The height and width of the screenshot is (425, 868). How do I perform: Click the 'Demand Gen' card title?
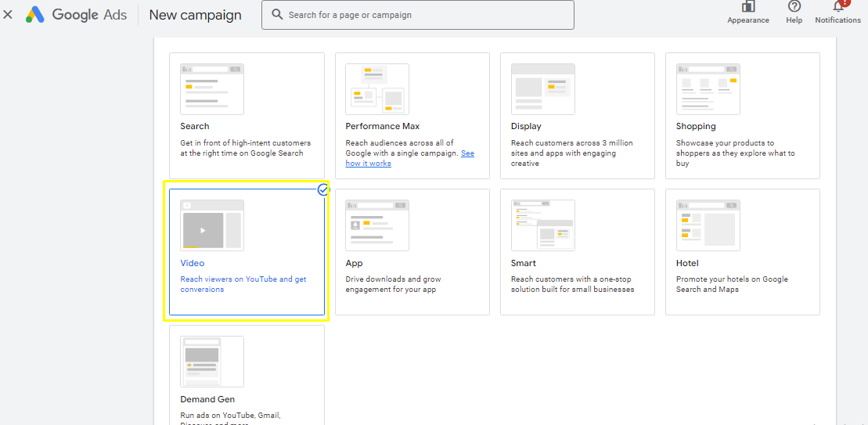click(207, 399)
